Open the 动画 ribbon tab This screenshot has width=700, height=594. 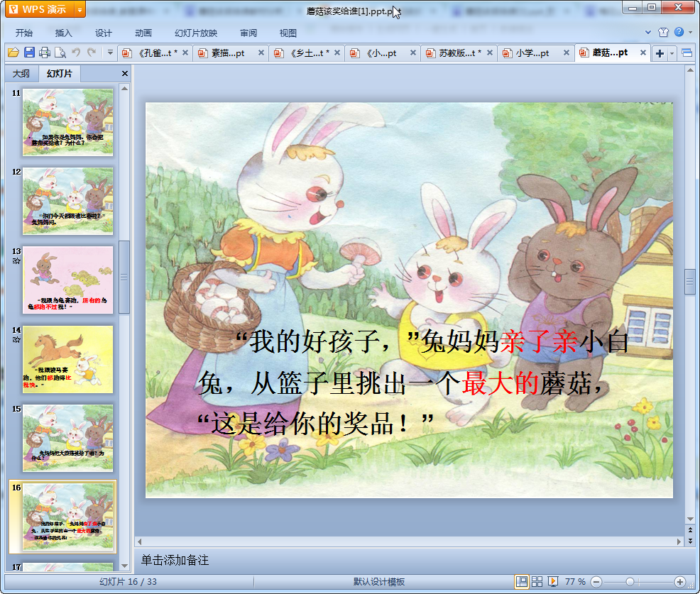pyautogui.click(x=143, y=33)
